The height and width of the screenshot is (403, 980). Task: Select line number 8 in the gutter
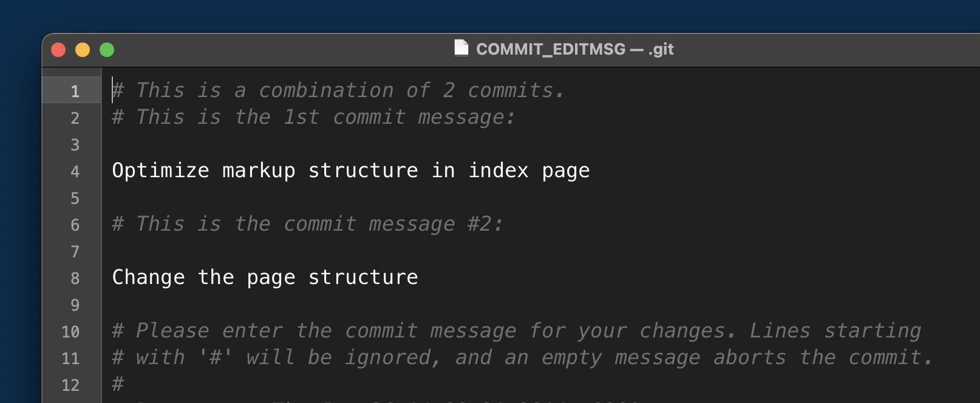tap(74, 279)
